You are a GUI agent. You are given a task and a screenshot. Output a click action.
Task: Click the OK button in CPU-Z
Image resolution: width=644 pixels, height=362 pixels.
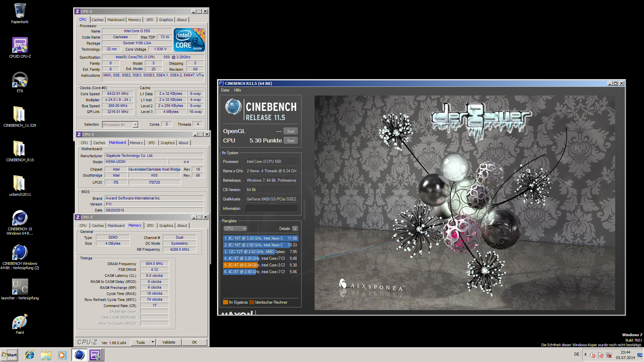pyautogui.click(x=194, y=342)
